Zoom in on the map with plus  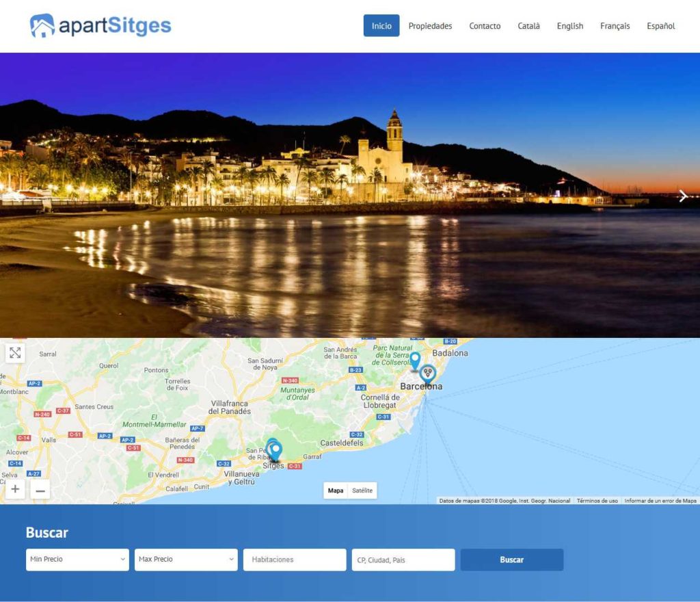pyautogui.click(x=15, y=489)
